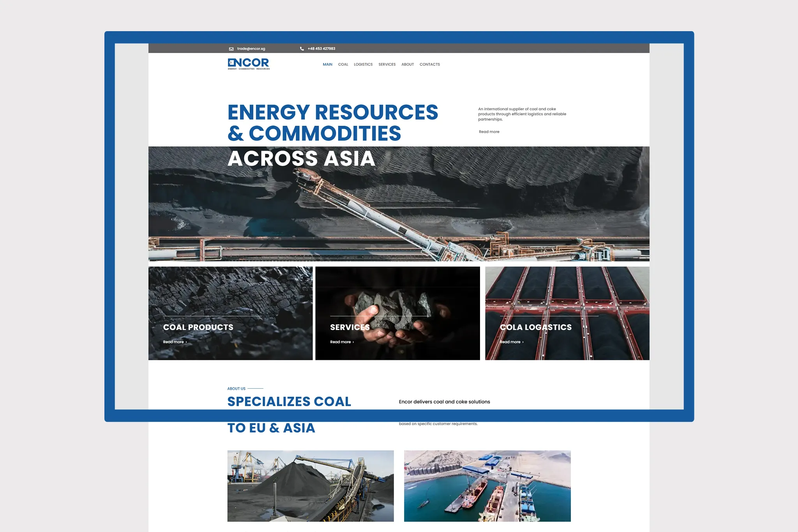Open the MAIN menu item
This screenshot has width=798, height=532.
click(327, 65)
